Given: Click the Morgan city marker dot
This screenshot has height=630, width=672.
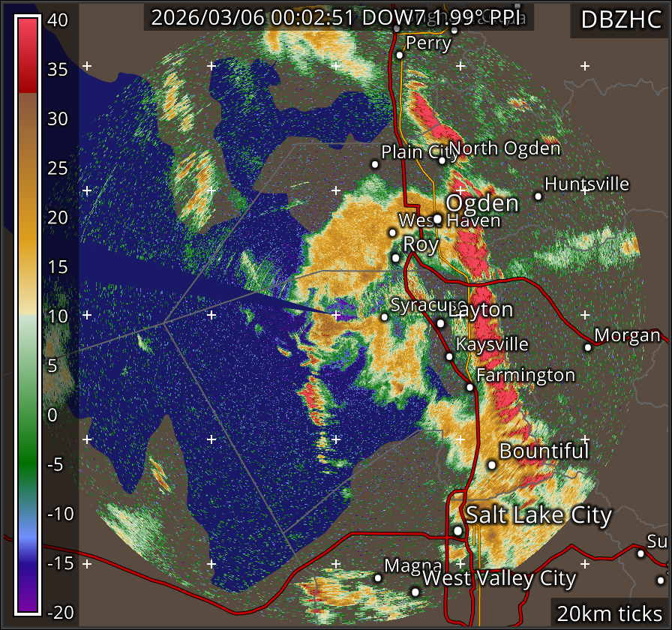Looking at the screenshot, I should pyautogui.click(x=588, y=346).
